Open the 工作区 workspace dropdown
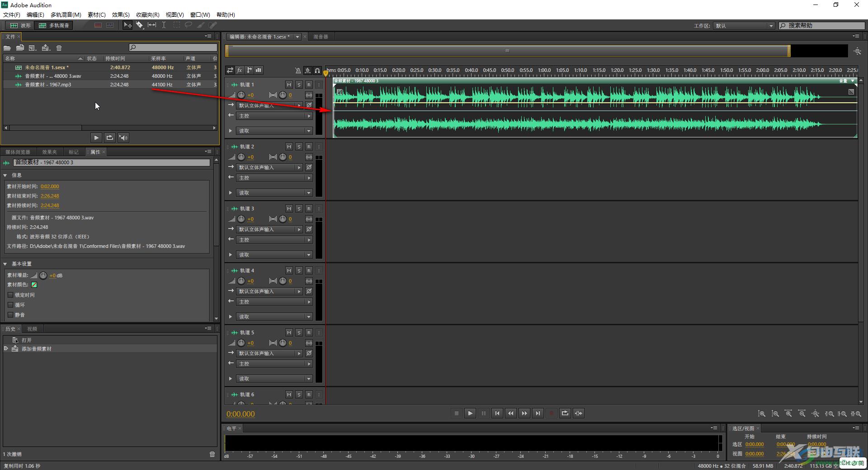The height and width of the screenshot is (470, 868). tap(744, 26)
